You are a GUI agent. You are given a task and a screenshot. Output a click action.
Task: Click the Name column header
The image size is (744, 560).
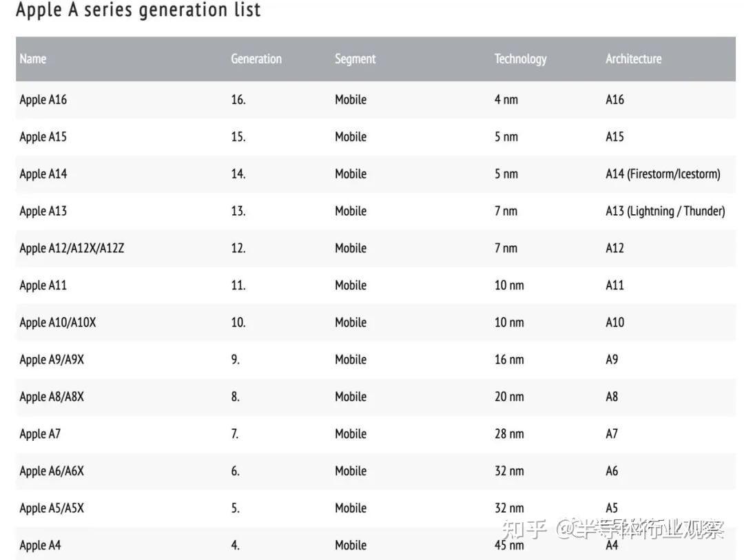pos(33,59)
